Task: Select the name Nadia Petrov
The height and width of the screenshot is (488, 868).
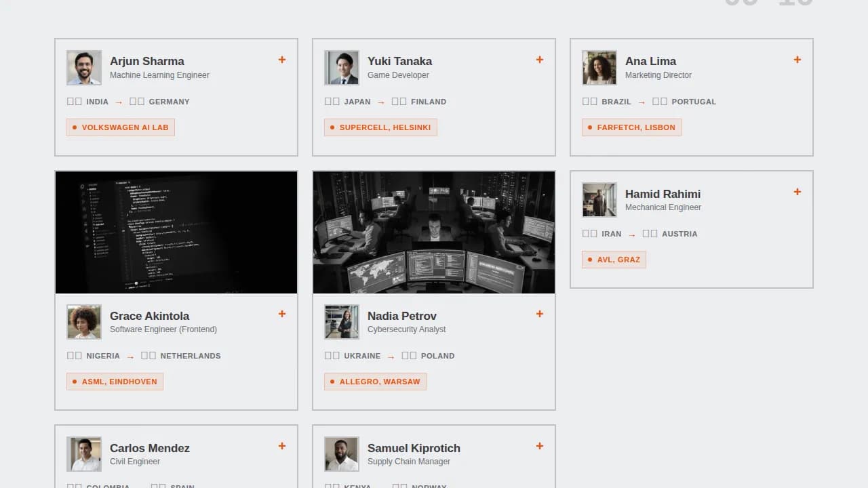Action: (401, 316)
